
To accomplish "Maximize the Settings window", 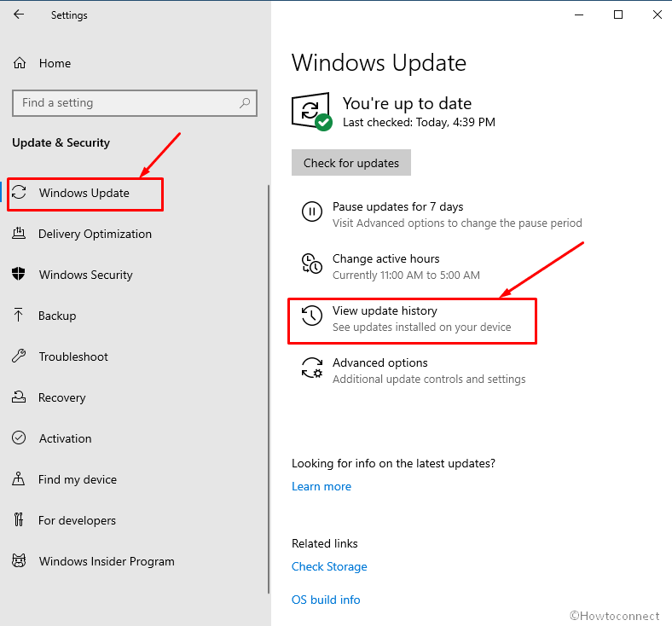I will (618, 14).
